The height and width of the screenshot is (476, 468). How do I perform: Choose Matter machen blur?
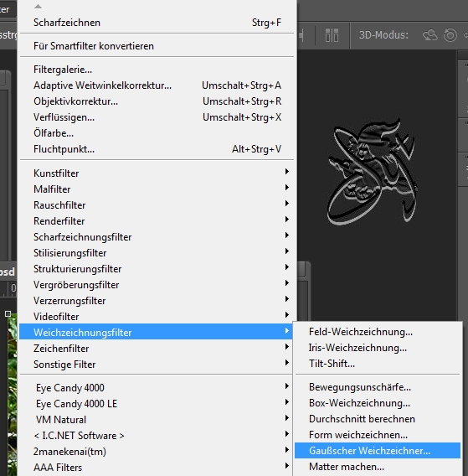(378, 467)
